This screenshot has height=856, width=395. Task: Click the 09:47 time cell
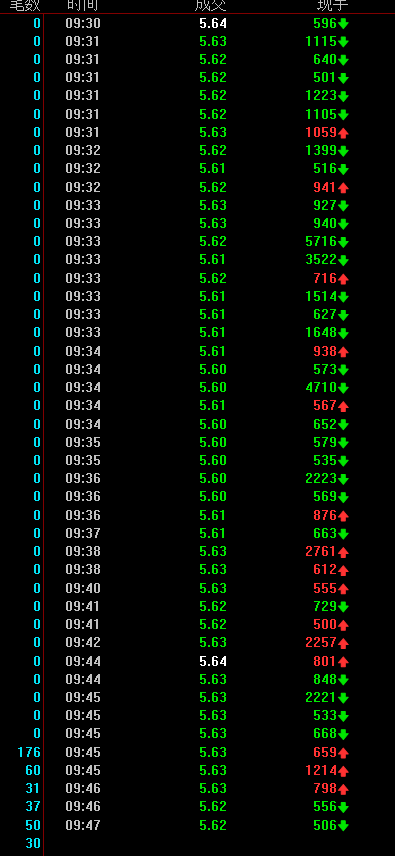pyautogui.click(x=83, y=825)
